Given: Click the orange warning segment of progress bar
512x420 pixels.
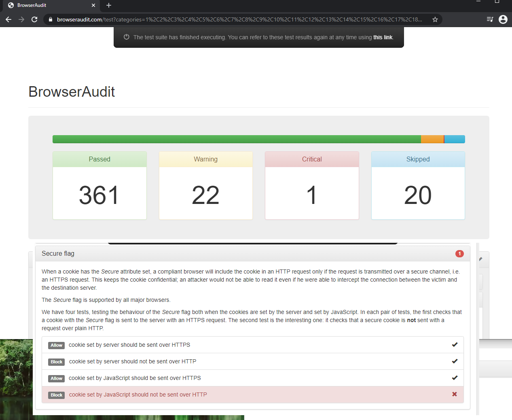Looking at the screenshot, I should click(432, 139).
